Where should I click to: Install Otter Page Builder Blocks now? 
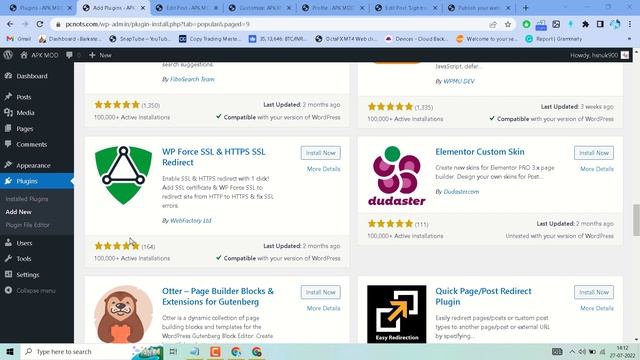tap(320, 292)
